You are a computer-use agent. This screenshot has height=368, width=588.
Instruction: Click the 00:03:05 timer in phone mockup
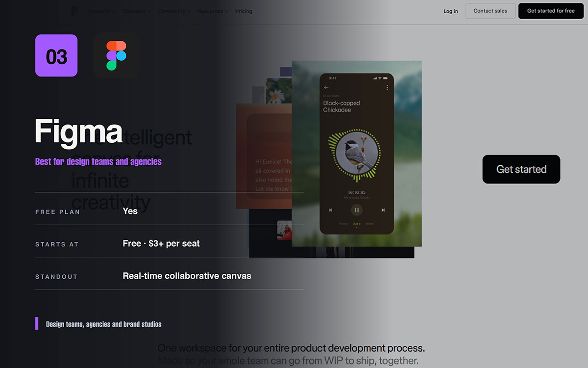tap(357, 192)
